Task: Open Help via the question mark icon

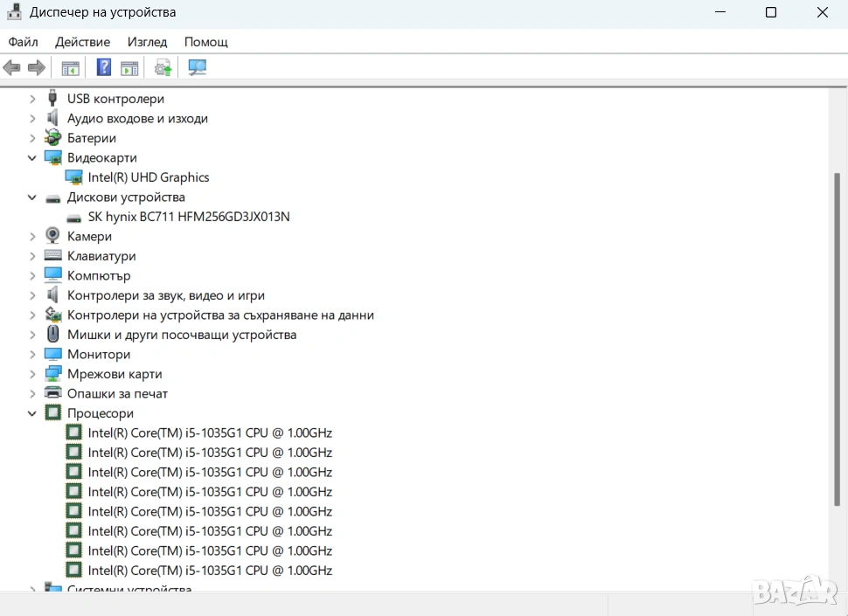Action: (x=103, y=67)
